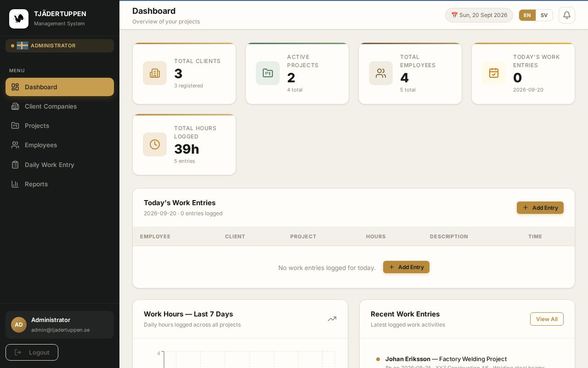Open the Projects menu item
The width and height of the screenshot is (588, 368).
(60, 126)
